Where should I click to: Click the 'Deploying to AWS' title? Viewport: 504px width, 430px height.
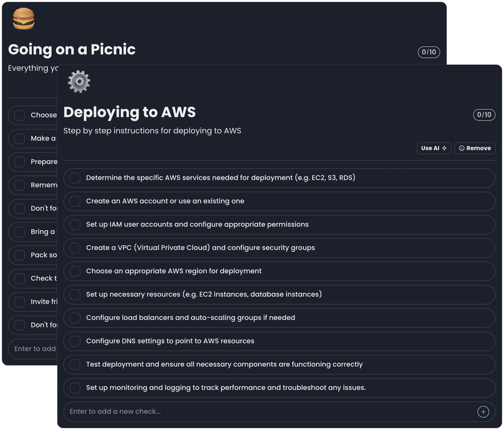coord(129,112)
